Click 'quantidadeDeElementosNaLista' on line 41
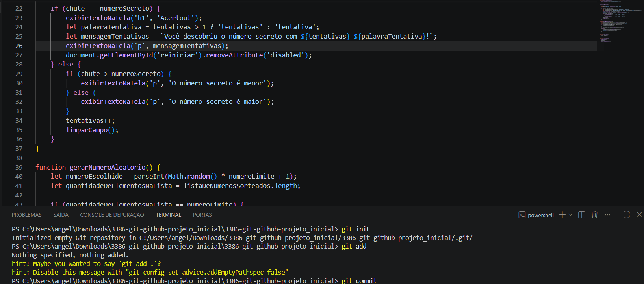 tap(119, 186)
